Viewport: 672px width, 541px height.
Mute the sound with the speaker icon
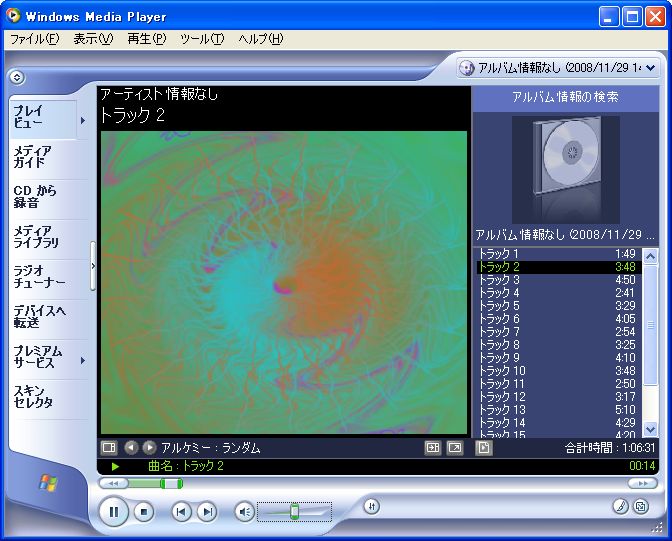pyautogui.click(x=245, y=512)
